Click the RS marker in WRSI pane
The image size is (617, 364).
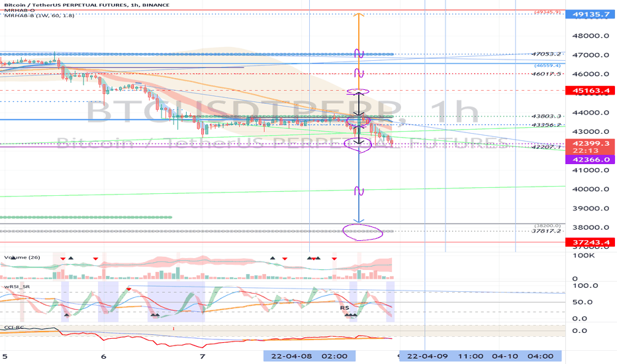point(344,308)
